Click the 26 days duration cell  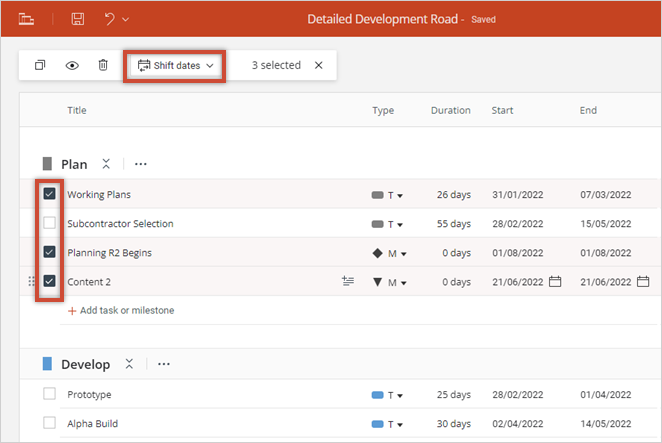coord(454,195)
